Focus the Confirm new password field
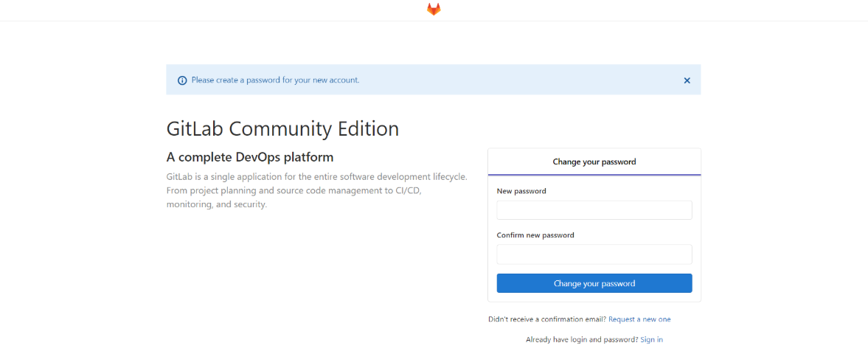The height and width of the screenshot is (354, 868). 594,254
